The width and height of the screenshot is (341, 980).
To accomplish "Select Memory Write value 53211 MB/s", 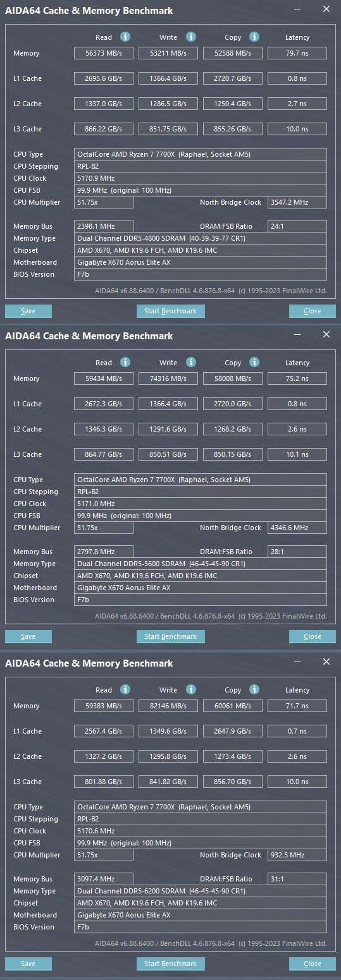I will (x=168, y=53).
